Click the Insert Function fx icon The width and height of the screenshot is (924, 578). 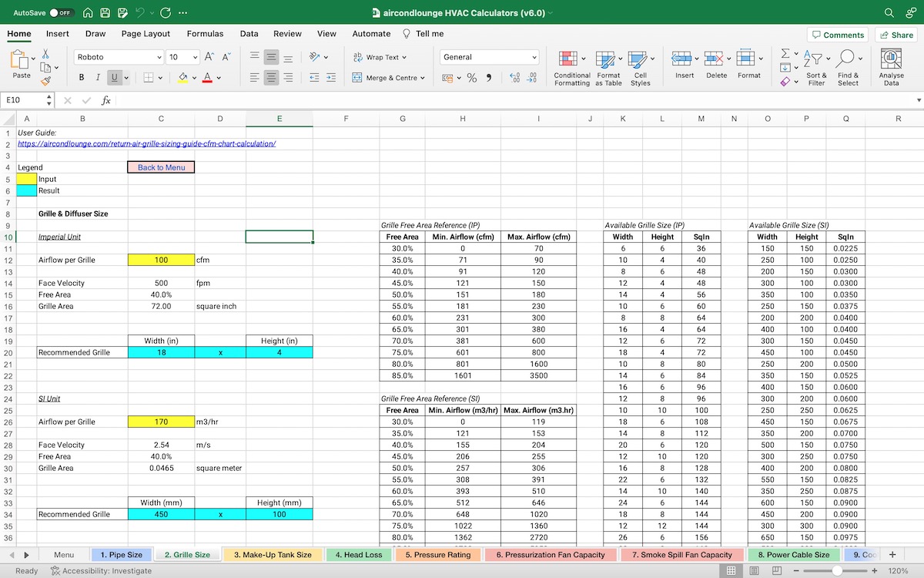pos(106,100)
